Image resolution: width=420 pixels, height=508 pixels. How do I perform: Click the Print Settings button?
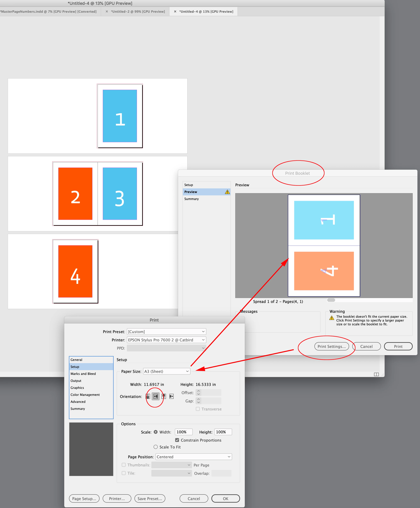click(331, 346)
